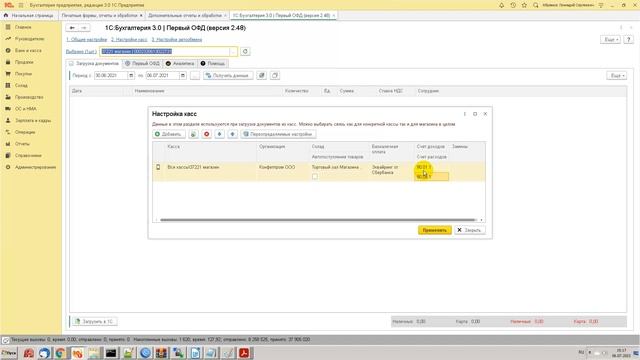Click the Загрузить в 1С button

pyautogui.click(x=95, y=322)
